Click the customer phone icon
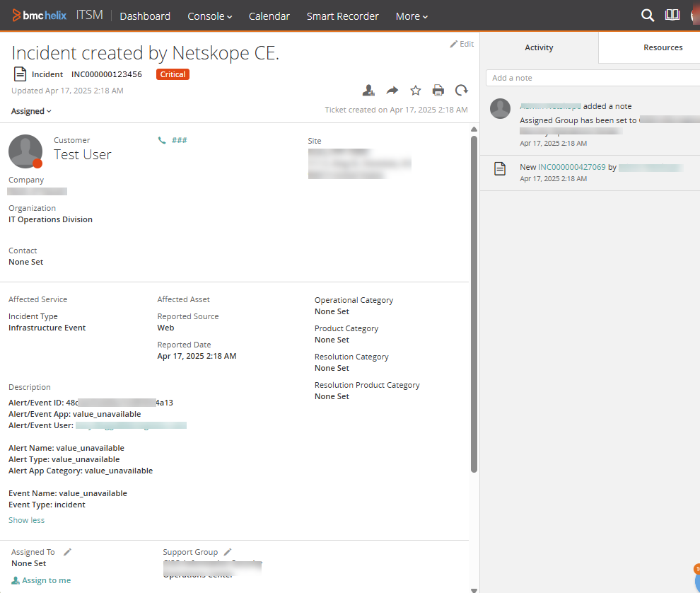Screen dimensions: 700x593 [162, 140]
